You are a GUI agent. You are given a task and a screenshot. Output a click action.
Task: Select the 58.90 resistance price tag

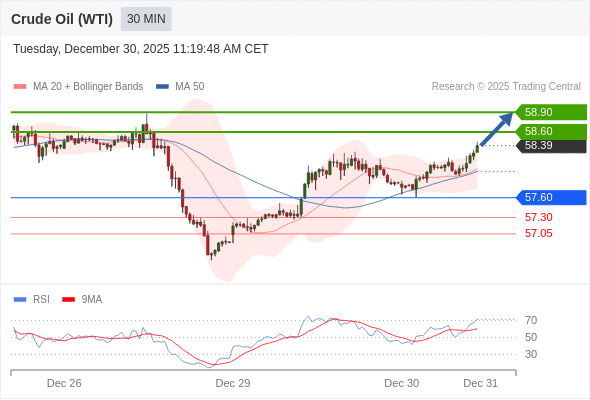[551, 112]
